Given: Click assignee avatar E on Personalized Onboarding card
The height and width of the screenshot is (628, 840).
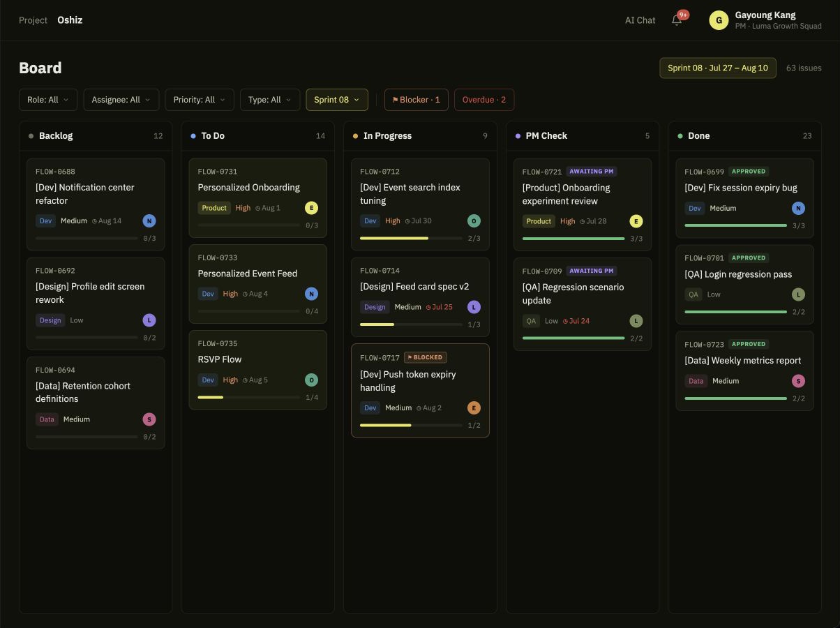Looking at the screenshot, I should click(x=311, y=208).
